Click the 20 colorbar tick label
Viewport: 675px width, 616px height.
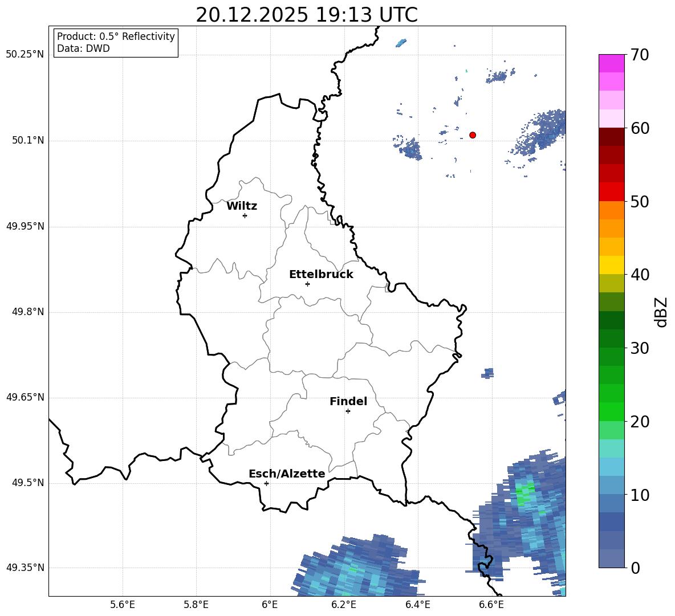[x=640, y=422]
